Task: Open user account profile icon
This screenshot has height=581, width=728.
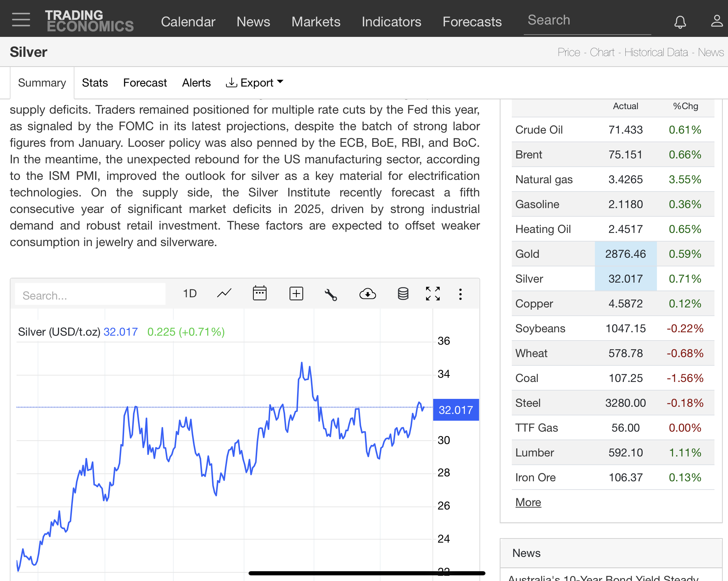Action: click(717, 21)
